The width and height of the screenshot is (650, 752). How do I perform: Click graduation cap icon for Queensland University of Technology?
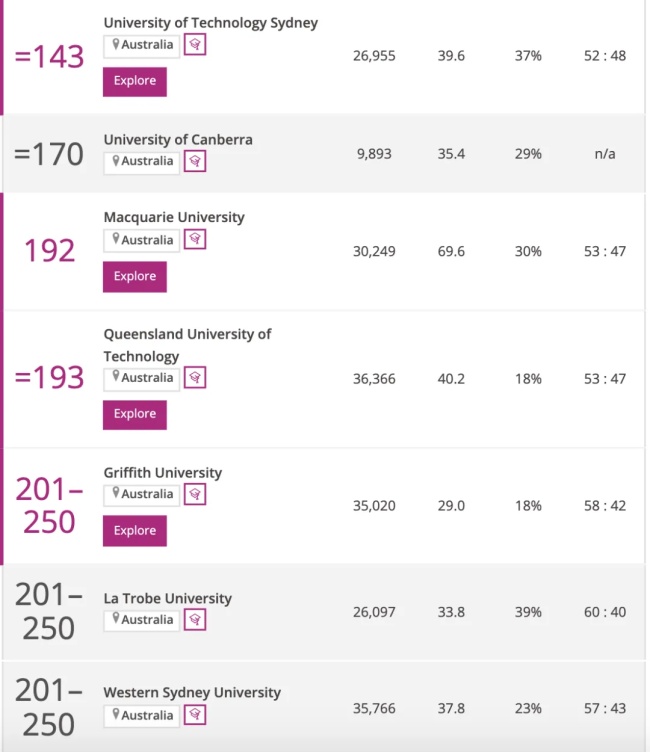click(195, 378)
